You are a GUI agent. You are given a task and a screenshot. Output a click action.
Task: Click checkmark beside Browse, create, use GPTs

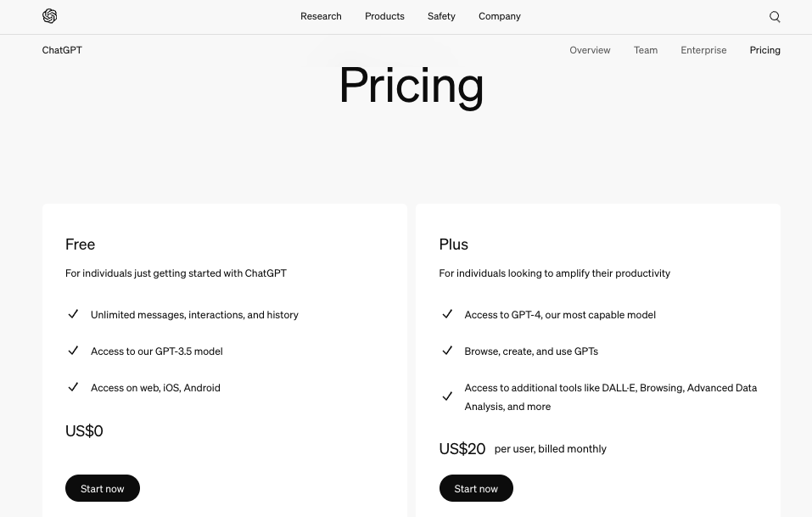pos(447,351)
